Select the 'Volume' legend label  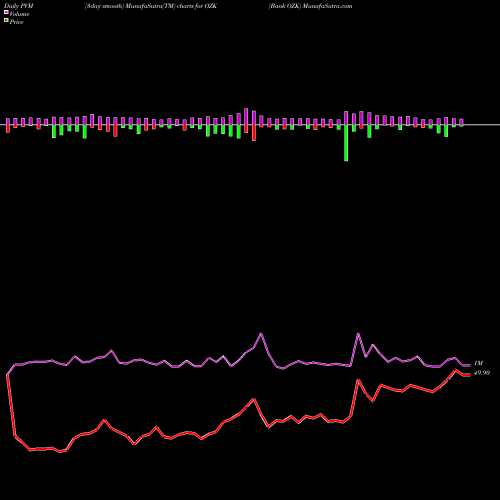coord(19,14)
